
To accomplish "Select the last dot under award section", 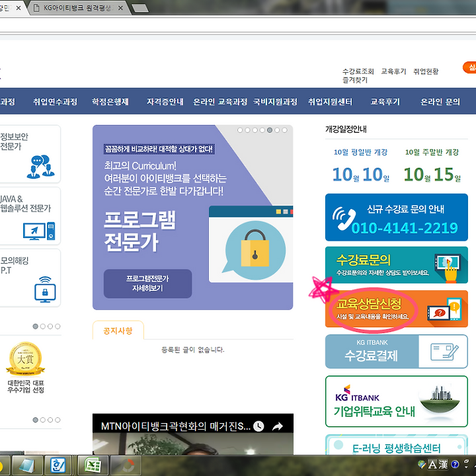I will (x=58, y=420).
